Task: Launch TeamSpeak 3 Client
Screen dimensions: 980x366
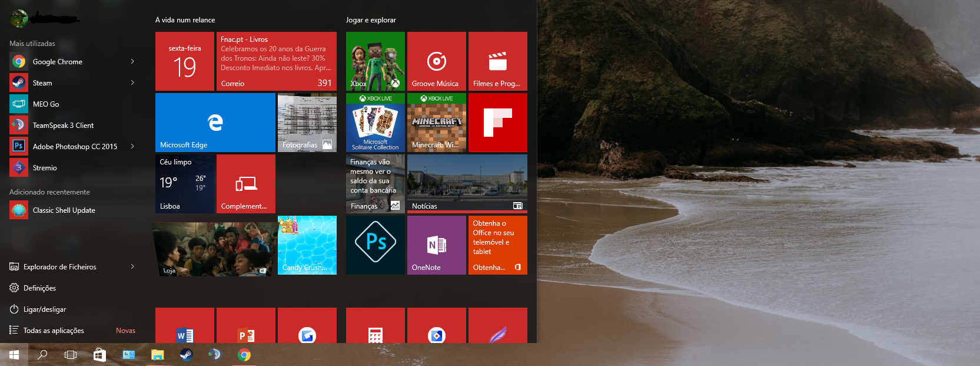Action: pyautogui.click(x=72, y=126)
